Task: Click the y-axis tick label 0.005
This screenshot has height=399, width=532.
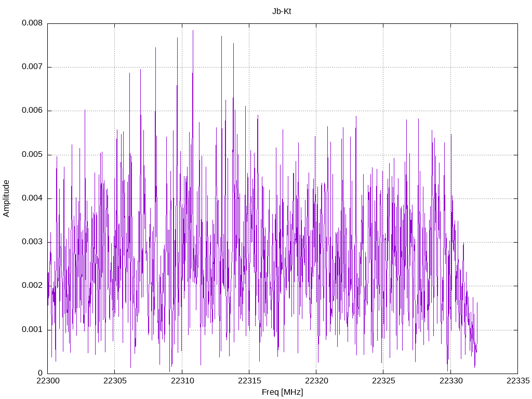Action: click(32, 155)
